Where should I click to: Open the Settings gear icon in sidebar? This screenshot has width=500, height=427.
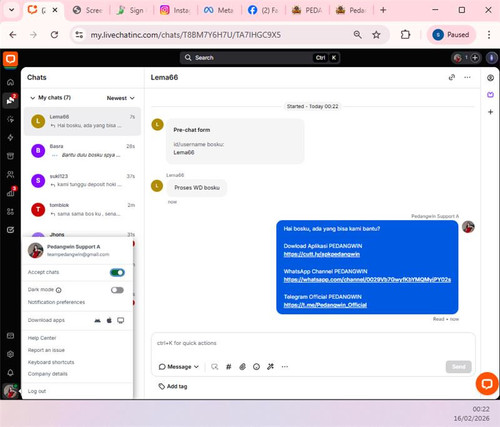(x=10, y=354)
